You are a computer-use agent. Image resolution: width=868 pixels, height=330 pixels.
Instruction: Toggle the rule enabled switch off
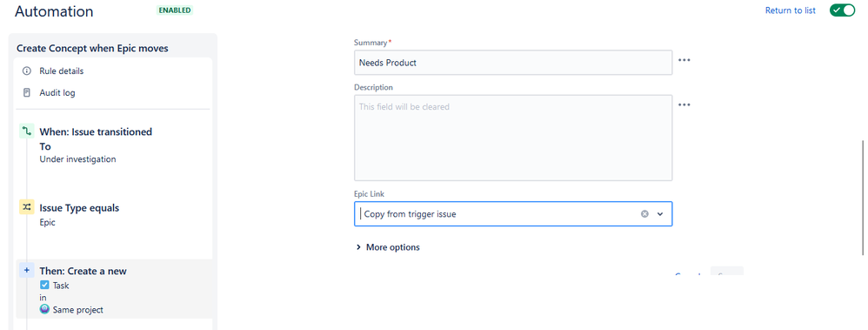click(x=842, y=10)
